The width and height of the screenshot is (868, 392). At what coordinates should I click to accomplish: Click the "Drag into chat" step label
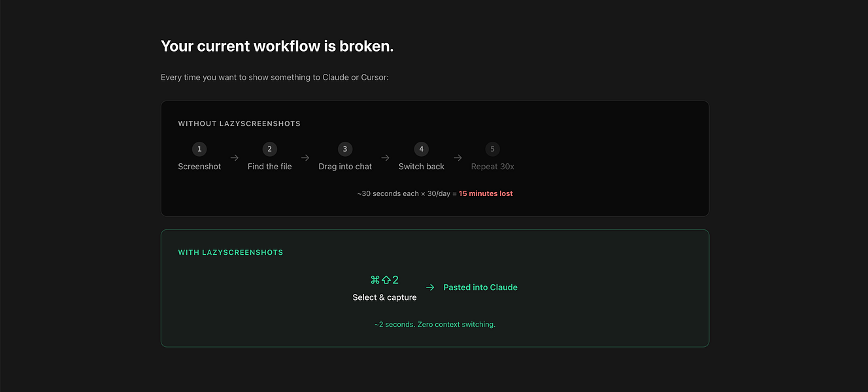(x=345, y=167)
